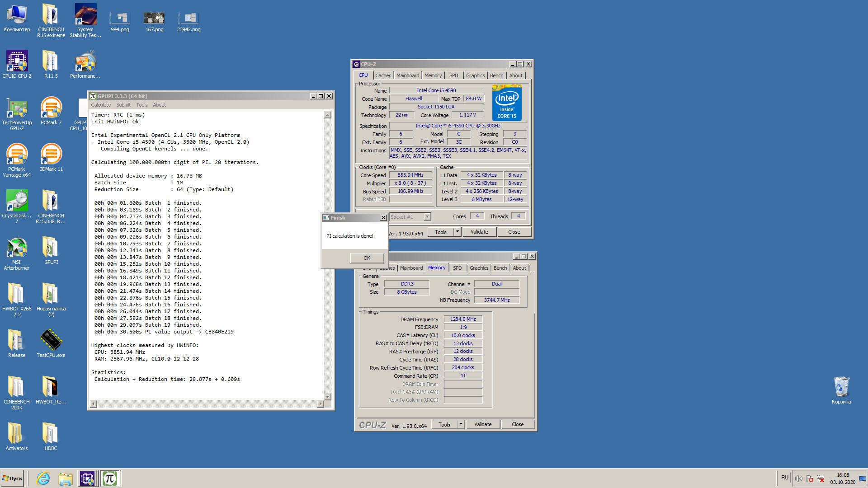Launch MSI Afterburner shortcut

click(17, 253)
